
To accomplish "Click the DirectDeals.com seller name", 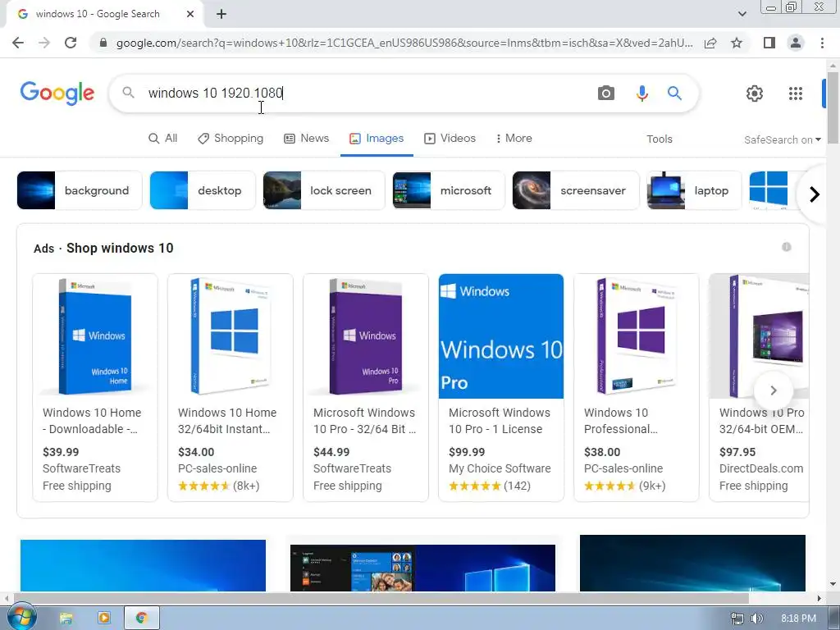I will (x=761, y=468).
